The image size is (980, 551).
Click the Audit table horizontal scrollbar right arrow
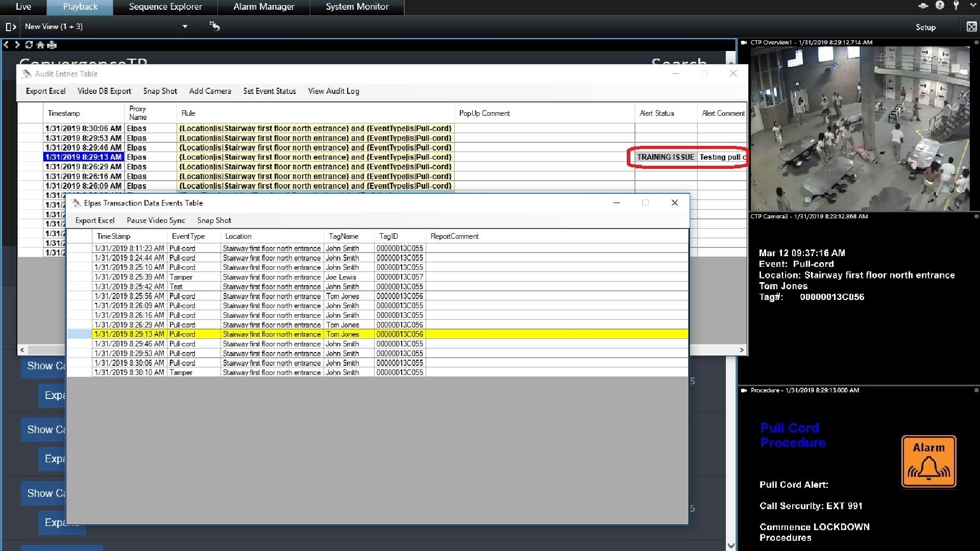pos(742,350)
